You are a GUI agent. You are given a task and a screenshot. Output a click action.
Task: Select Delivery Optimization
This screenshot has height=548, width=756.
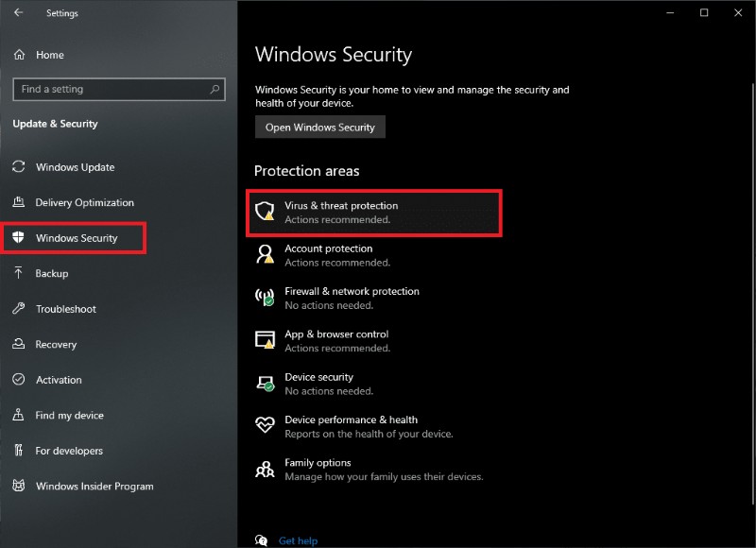(x=87, y=202)
